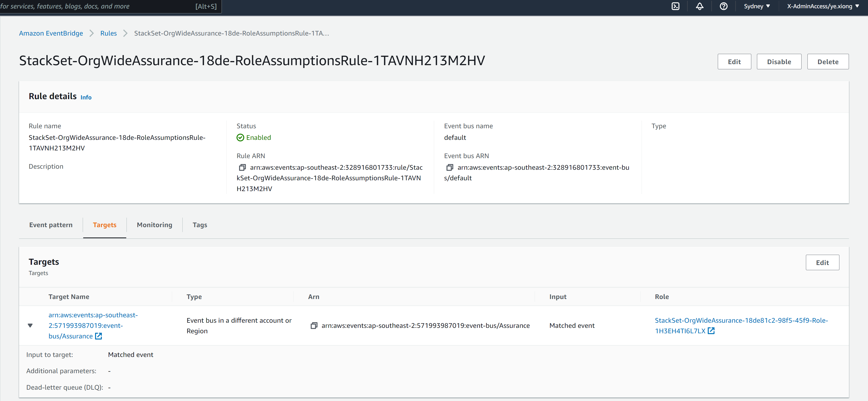Click the Info link next to Rule details
868x401 pixels.
[86, 97]
